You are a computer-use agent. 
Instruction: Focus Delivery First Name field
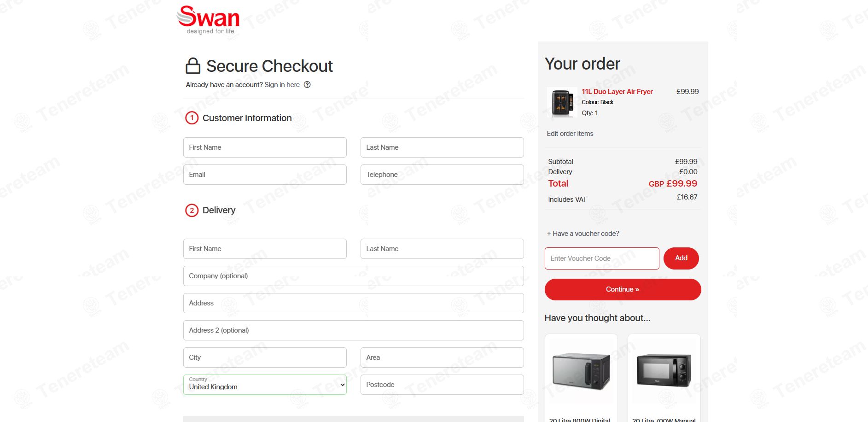coord(265,249)
